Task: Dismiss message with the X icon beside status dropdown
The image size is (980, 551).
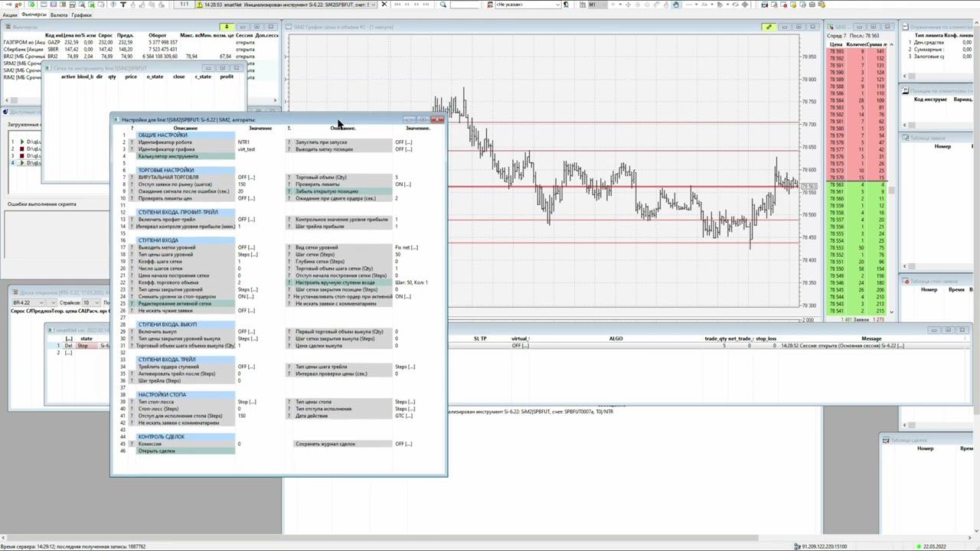Action: tap(384, 5)
